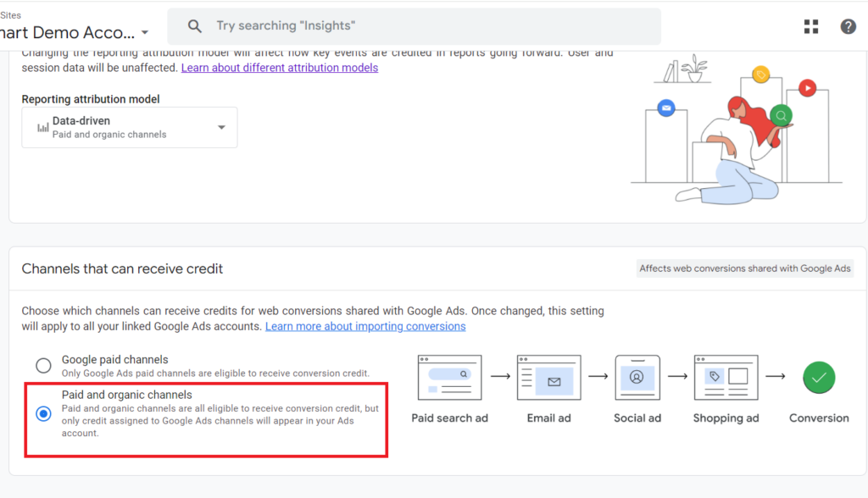Click the Try searching Insights field
This screenshot has height=498, width=868.
(414, 26)
